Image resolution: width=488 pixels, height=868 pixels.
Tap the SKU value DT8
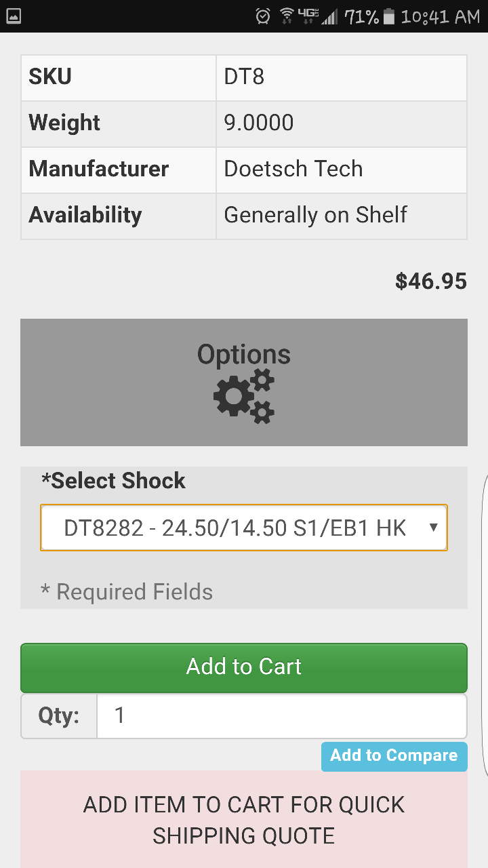pyautogui.click(x=244, y=77)
